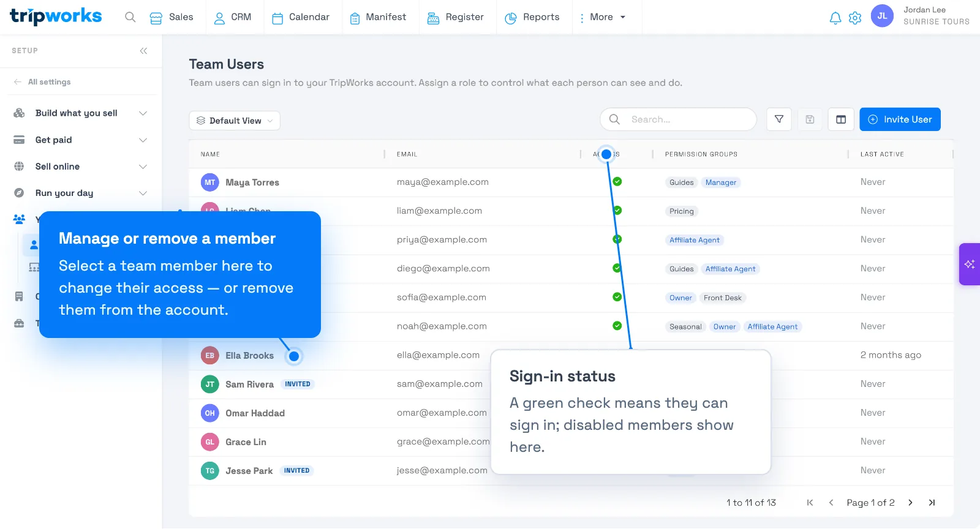The width and height of the screenshot is (980, 529).
Task: Go back to All settings
Action: point(42,82)
